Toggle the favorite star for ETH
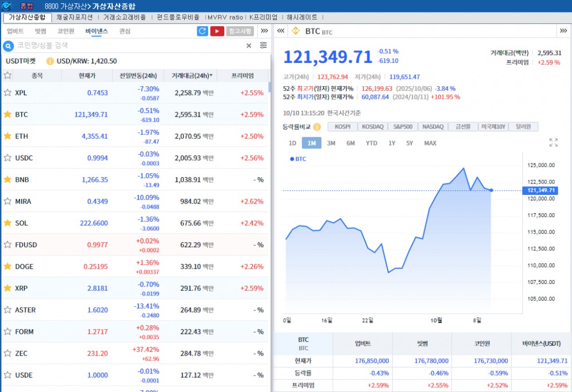This screenshot has width=572, height=392. coord(7,136)
